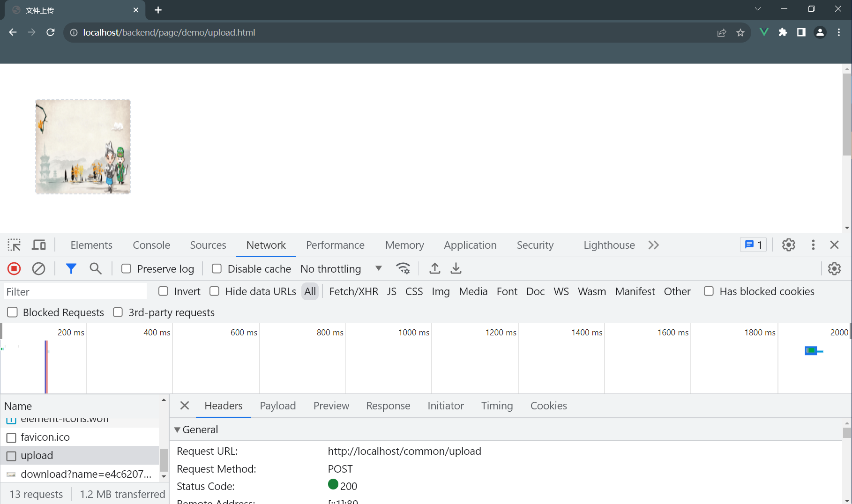This screenshot has height=504, width=852.
Task: View site information icon
Action: [x=74, y=32]
